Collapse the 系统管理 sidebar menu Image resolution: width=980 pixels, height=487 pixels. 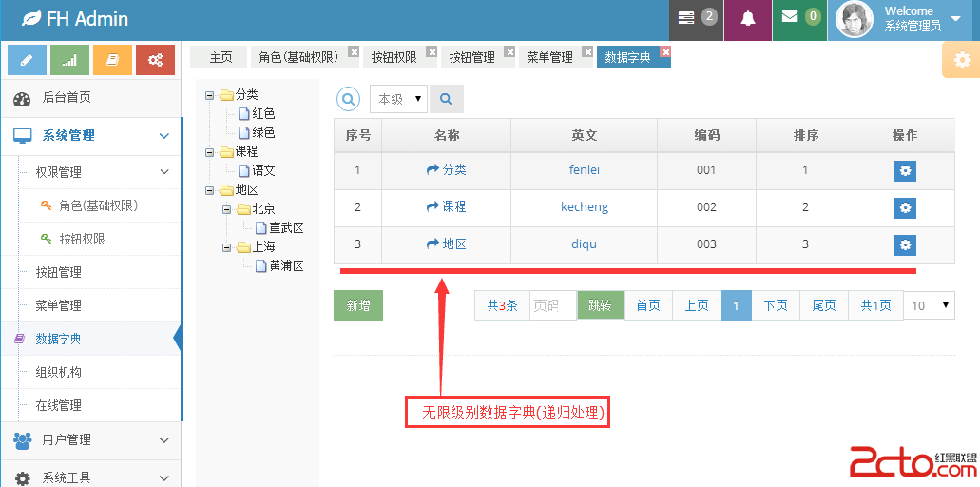tap(90, 136)
